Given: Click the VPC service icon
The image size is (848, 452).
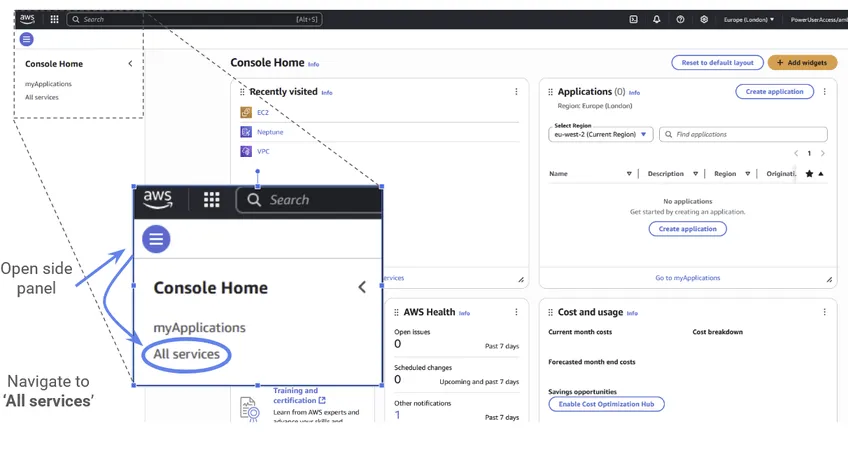Looking at the screenshot, I should point(246,151).
